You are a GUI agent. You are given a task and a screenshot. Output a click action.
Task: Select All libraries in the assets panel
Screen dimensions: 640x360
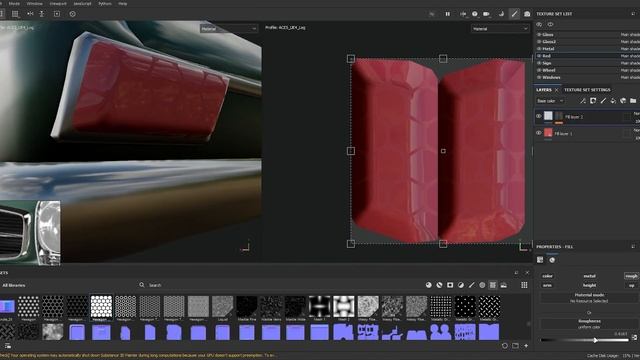(x=13, y=285)
